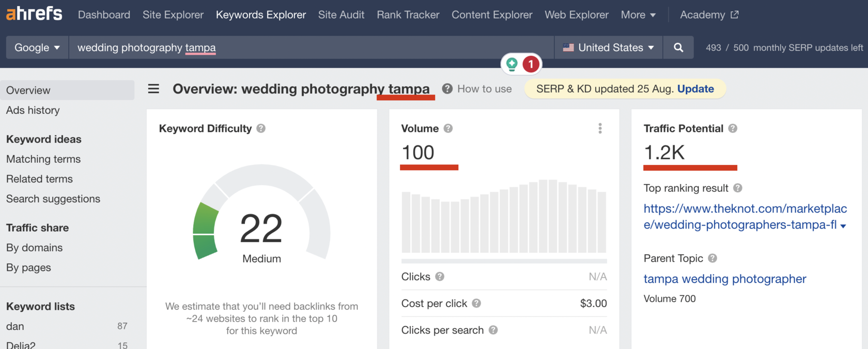Viewport: 868px width, 349px height.
Task: Click the magnifying glass search button
Action: coord(678,48)
